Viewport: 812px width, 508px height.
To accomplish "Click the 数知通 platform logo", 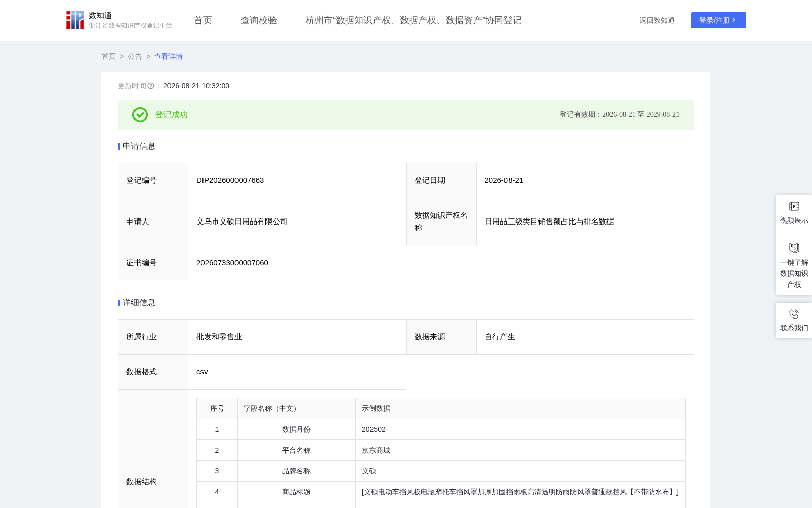I will pos(119,20).
